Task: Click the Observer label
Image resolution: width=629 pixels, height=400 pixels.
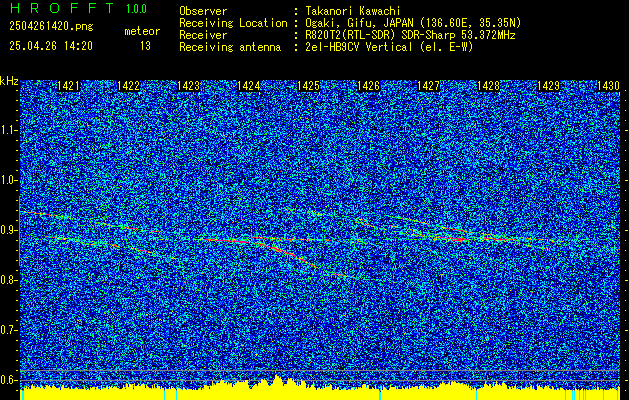Action: (203, 11)
